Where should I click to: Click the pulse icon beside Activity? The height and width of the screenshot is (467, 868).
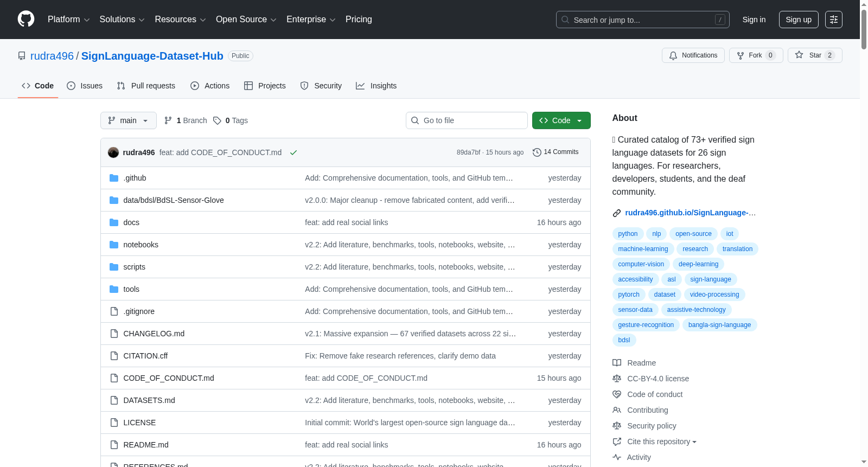(617, 457)
